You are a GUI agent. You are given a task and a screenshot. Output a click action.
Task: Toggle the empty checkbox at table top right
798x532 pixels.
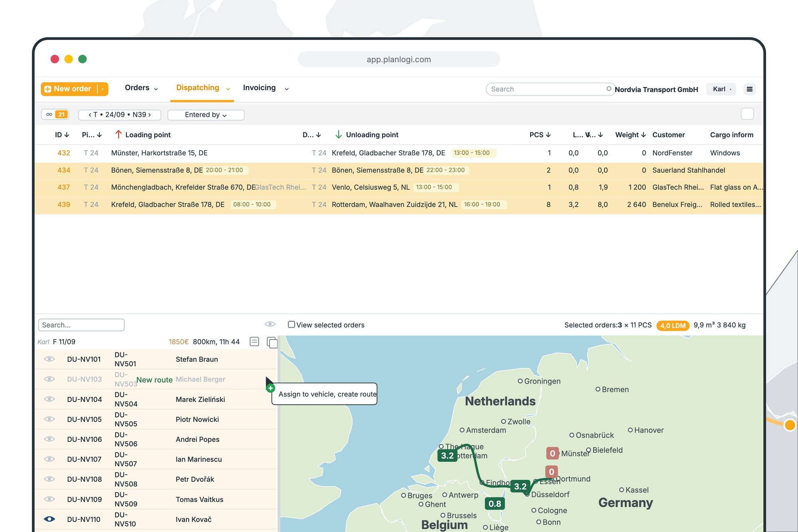click(747, 114)
